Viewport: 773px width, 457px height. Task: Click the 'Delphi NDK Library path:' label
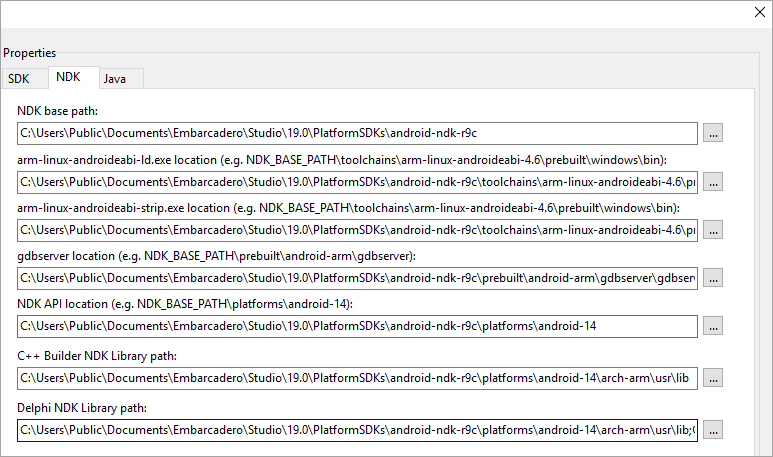pyautogui.click(x=81, y=407)
